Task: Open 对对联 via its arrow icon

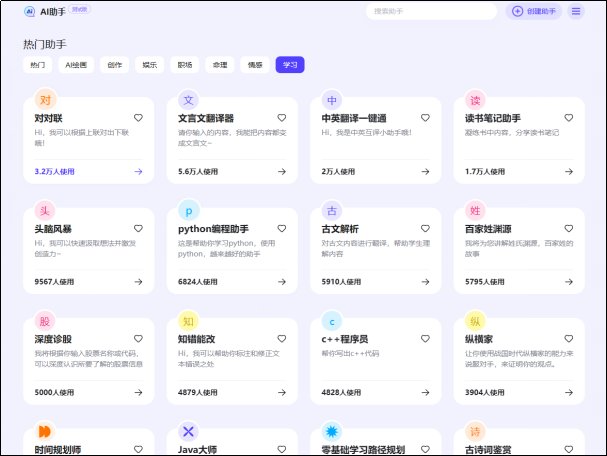Action: [138, 171]
